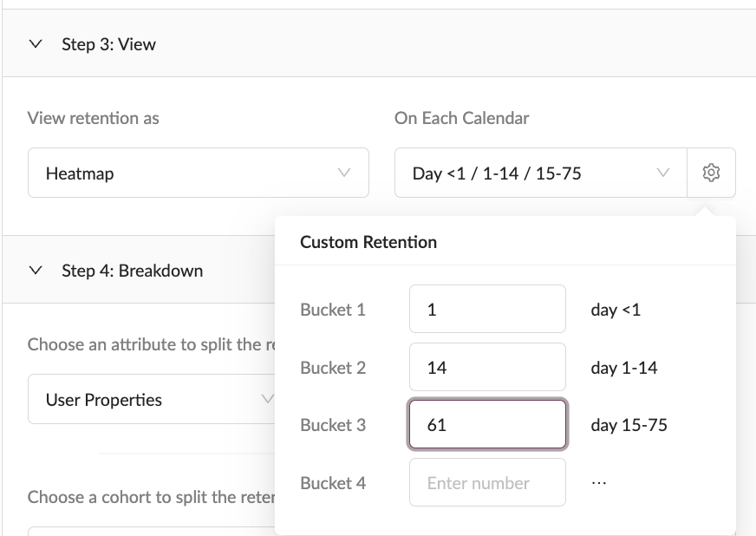Image resolution: width=756 pixels, height=536 pixels.
Task: Click the Step 3: View section title
Action: [108, 44]
